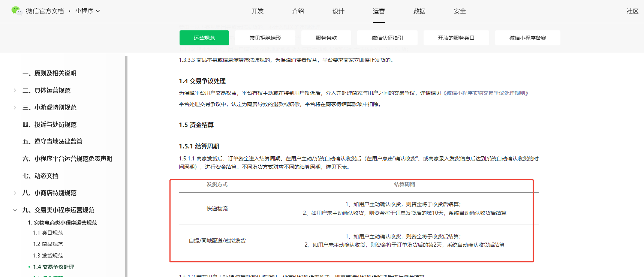Image resolution: width=644 pixels, height=277 pixels.
Task: Switch to the 开发 tab
Action: (x=258, y=11)
